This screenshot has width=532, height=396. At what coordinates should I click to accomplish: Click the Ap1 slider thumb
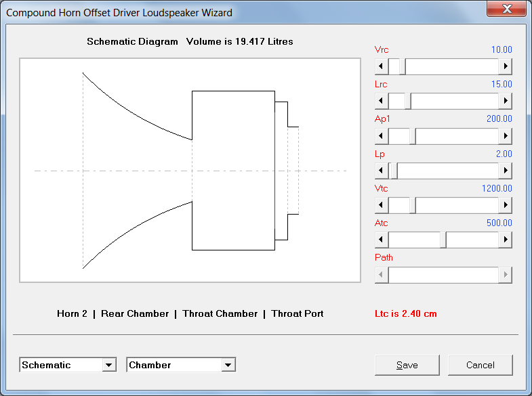pos(413,136)
